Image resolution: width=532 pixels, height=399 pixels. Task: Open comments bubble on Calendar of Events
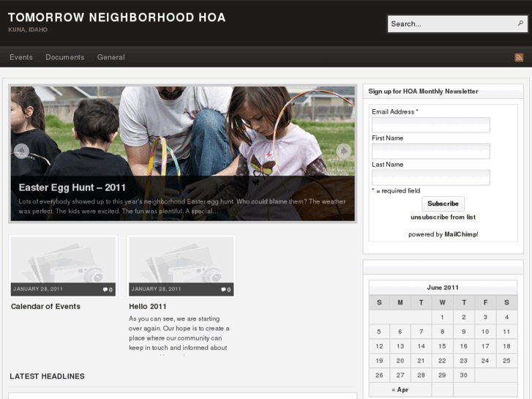tap(108, 290)
